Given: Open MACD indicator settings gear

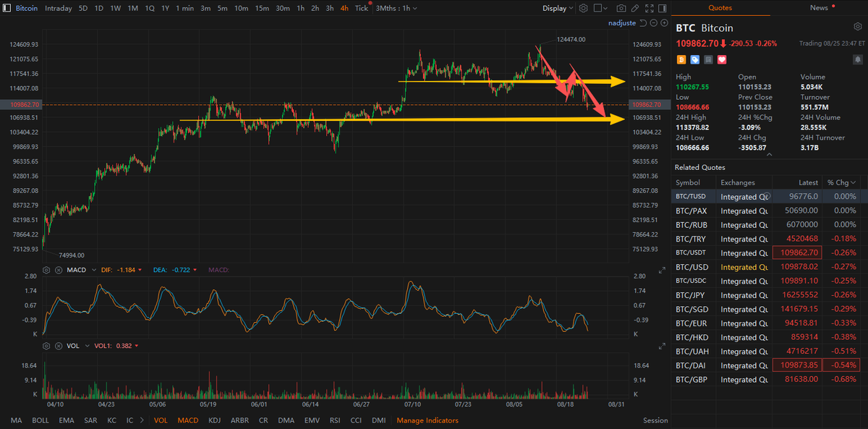Looking at the screenshot, I should click(46, 270).
